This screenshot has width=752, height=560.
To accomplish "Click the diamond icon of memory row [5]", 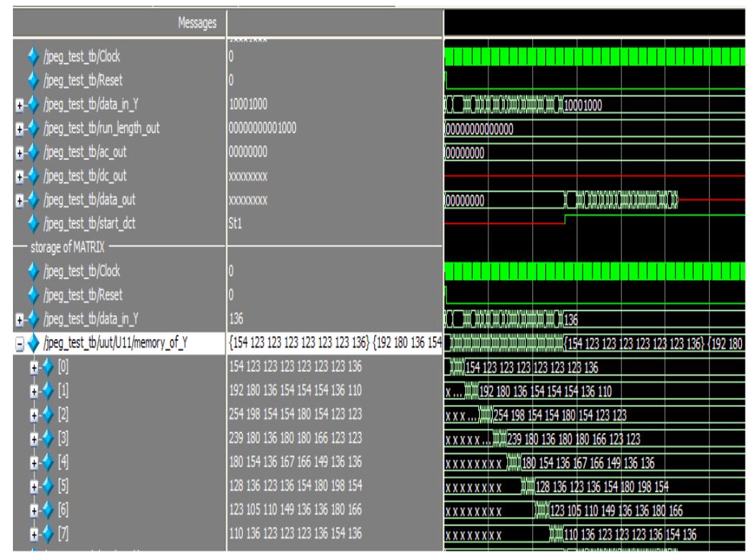I will pyautogui.click(x=48, y=486).
